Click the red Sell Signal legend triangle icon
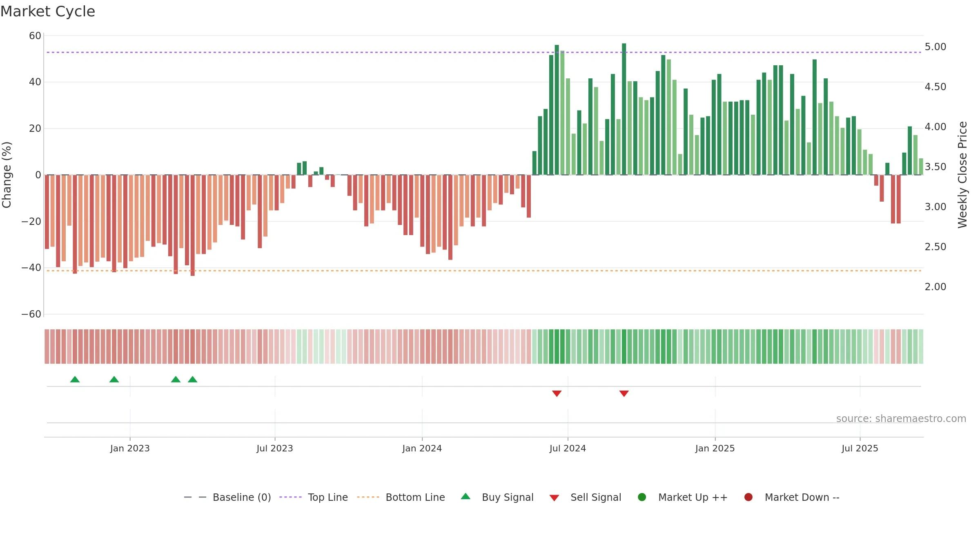 point(554,498)
